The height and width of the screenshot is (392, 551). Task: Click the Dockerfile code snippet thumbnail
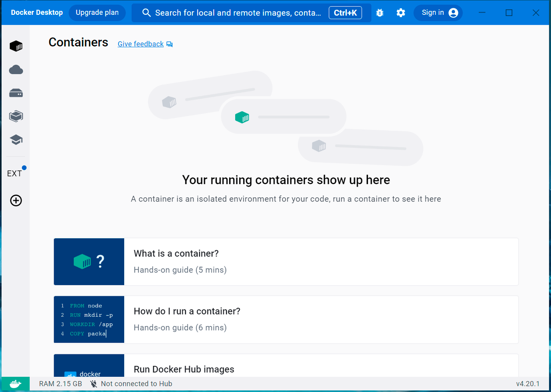tap(89, 320)
